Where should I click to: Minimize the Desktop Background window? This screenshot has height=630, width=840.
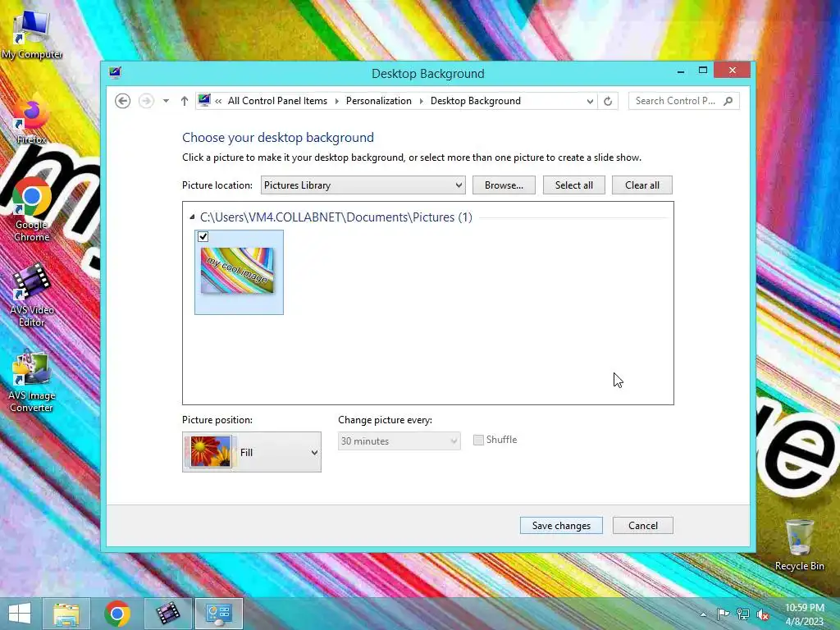680,71
